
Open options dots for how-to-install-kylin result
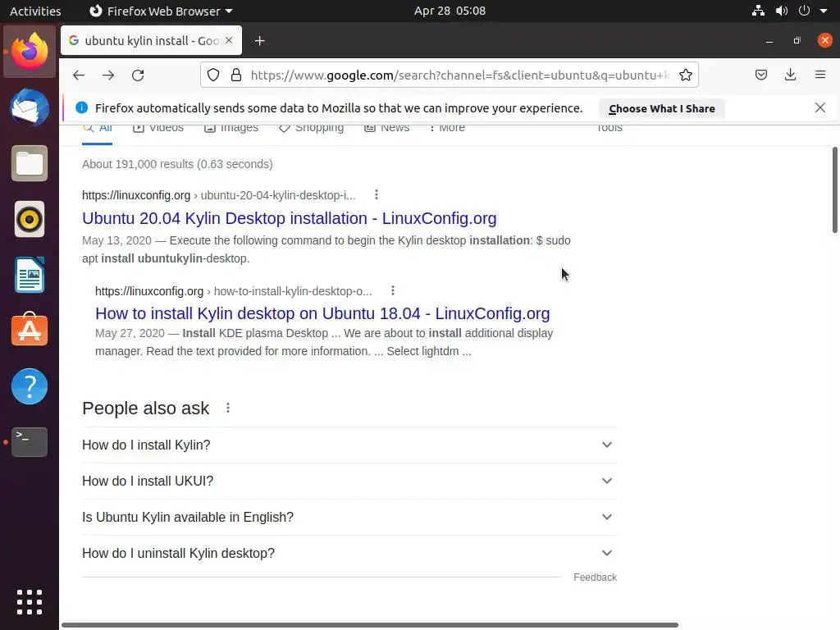pyautogui.click(x=393, y=290)
